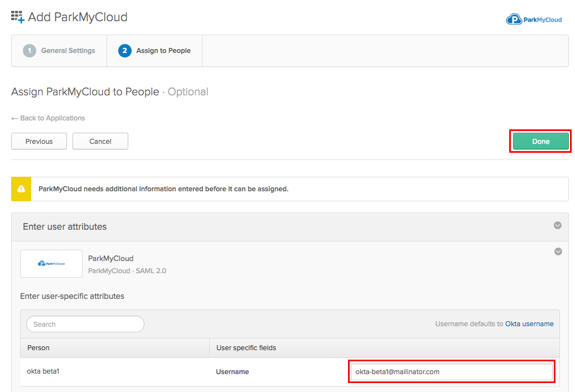Click the ParkMyCloud · SAML 2.0 subtitle
575x392 pixels.
click(x=127, y=271)
